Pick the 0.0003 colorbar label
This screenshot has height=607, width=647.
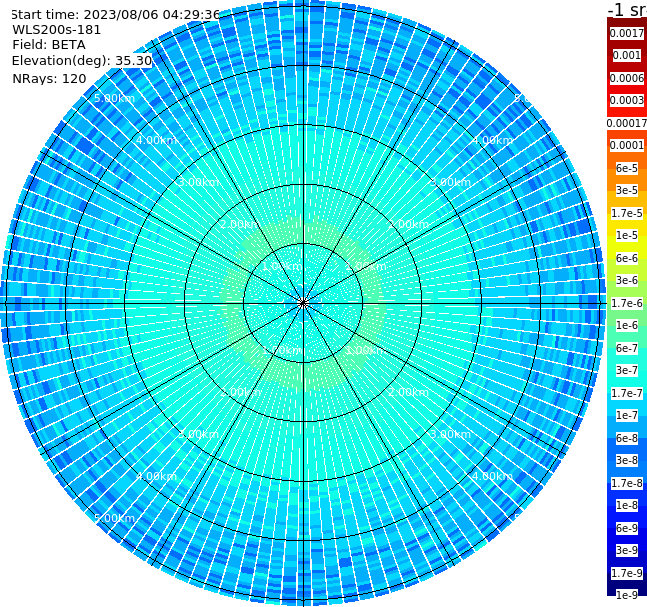[x=627, y=100]
